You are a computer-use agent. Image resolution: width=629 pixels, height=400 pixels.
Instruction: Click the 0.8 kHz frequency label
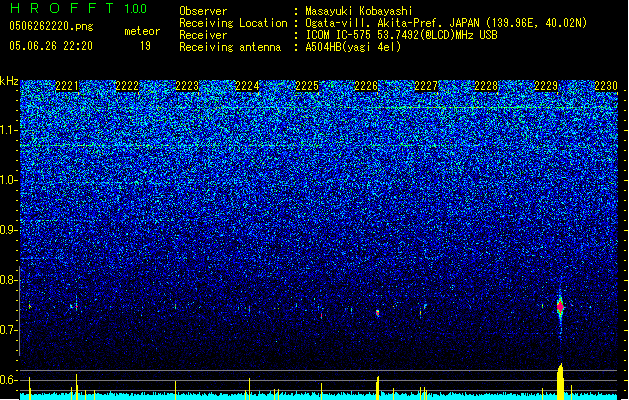9,280
